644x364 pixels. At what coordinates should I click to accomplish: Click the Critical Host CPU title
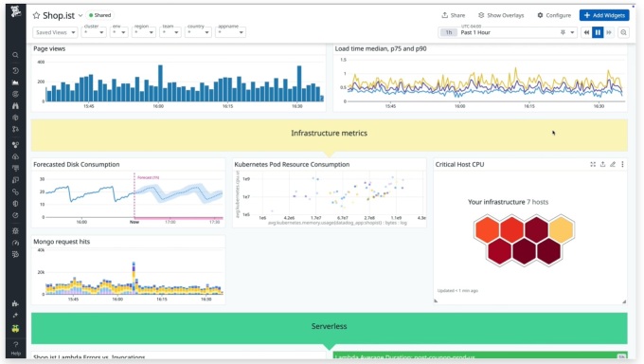click(x=459, y=164)
